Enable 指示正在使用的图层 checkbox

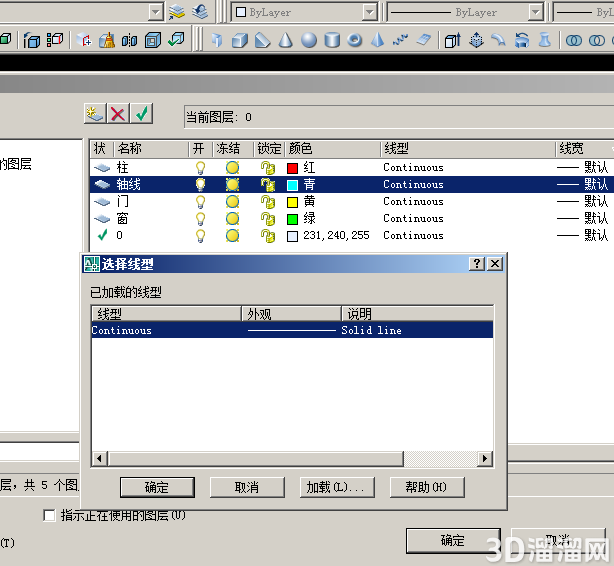[x=49, y=515]
